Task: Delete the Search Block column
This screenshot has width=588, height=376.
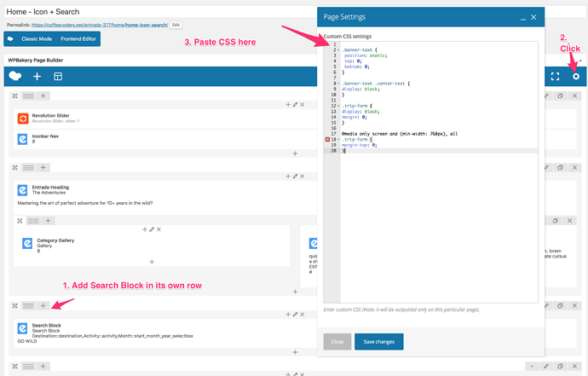Action: point(303,315)
